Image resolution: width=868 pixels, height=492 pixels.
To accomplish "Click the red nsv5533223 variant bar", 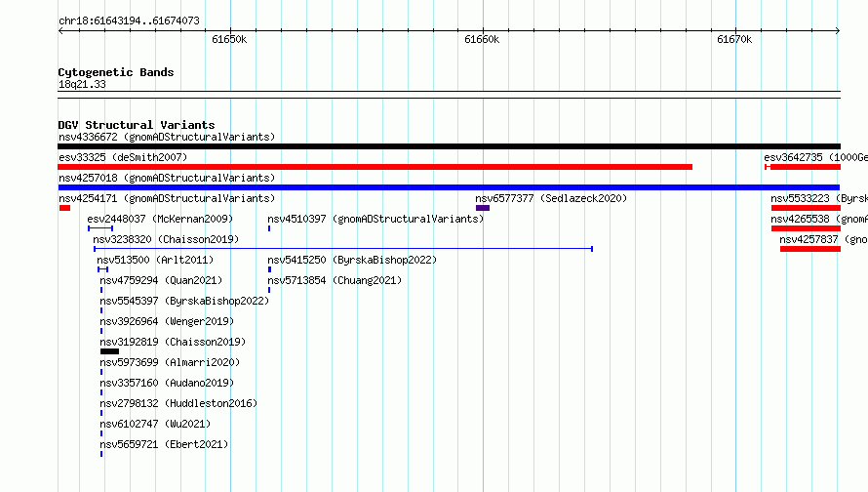I will [x=806, y=208].
